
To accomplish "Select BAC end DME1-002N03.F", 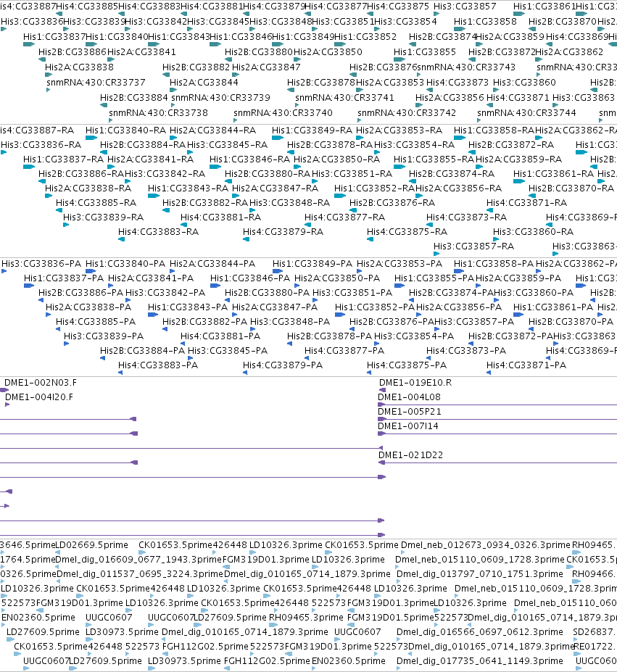I will coord(41,383).
